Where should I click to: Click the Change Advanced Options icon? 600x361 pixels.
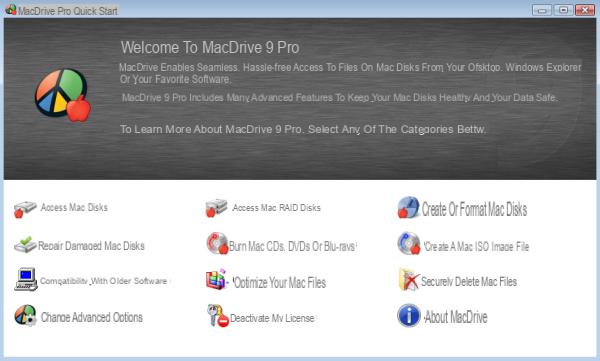pos(25,315)
